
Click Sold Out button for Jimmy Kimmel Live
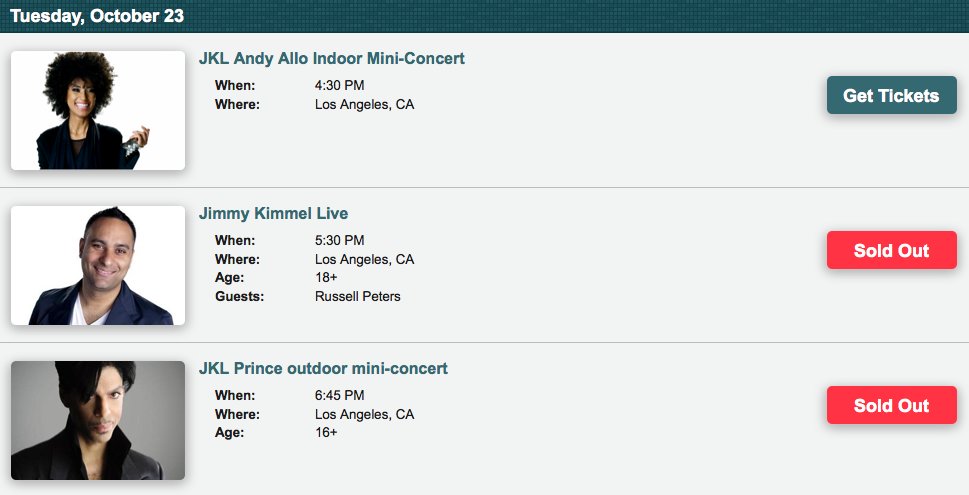tap(891, 250)
